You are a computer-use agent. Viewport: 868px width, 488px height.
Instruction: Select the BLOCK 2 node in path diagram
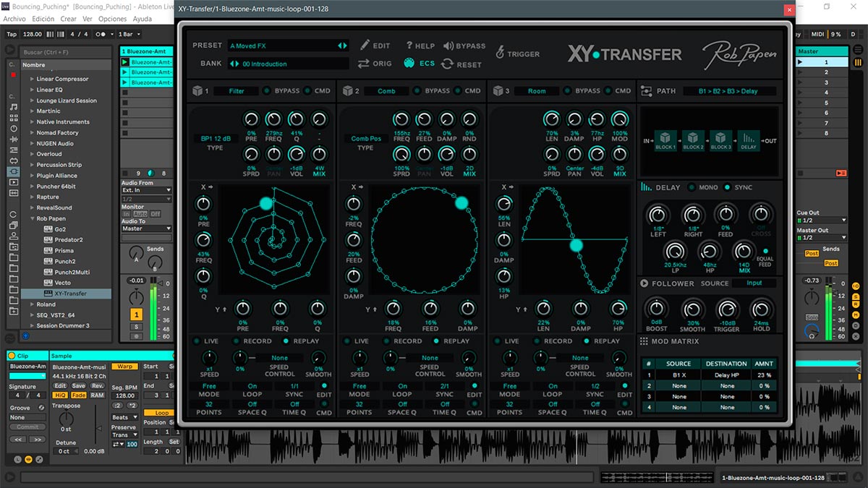click(693, 141)
